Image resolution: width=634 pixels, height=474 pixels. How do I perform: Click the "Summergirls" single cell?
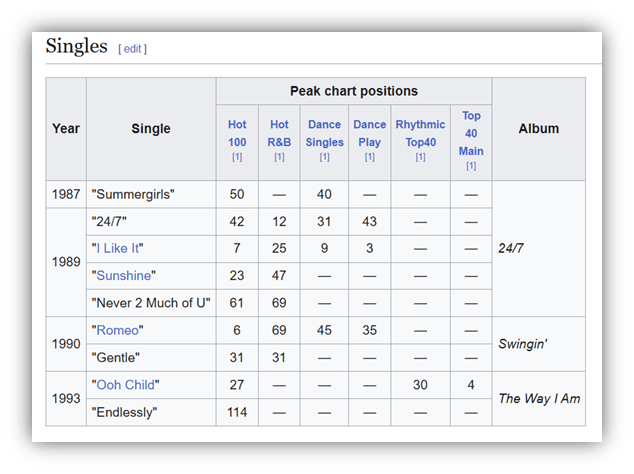pos(133,194)
